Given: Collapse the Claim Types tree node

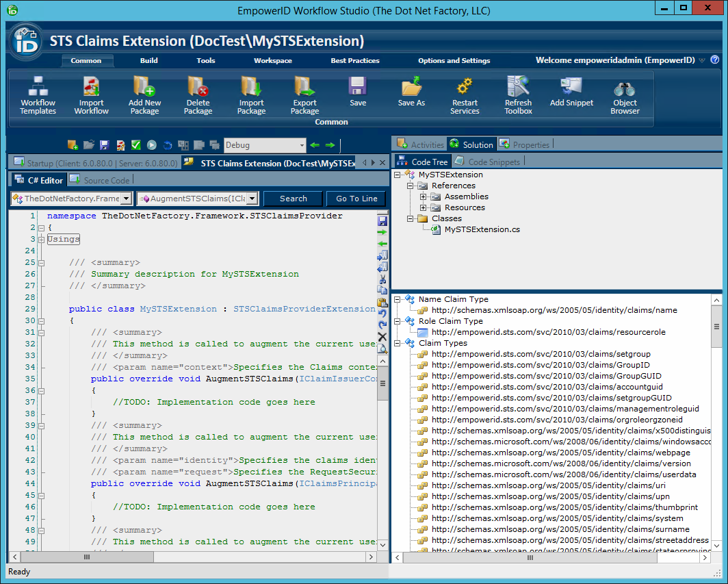Looking at the screenshot, I should point(397,343).
